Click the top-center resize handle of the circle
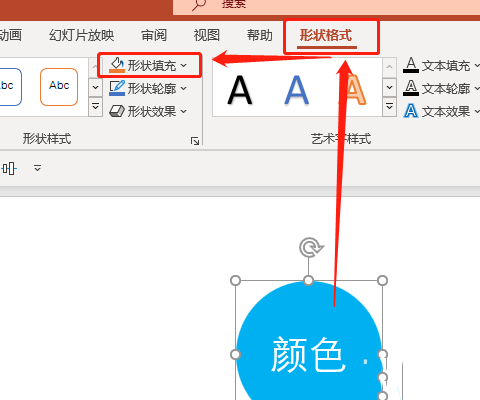The image size is (480, 400). click(x=309, y=280)
